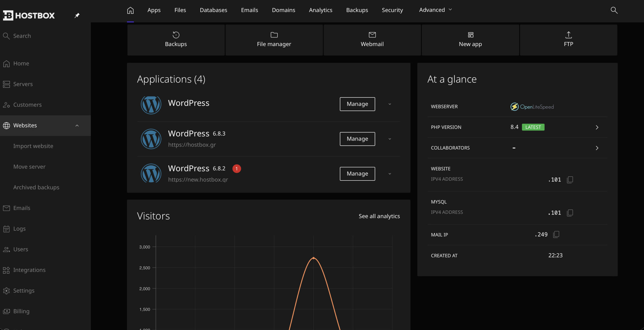Click the pin sidebar icon
The width and height of the screenshot is (644, 330).
pyautogui.click(x=77, y=16)
